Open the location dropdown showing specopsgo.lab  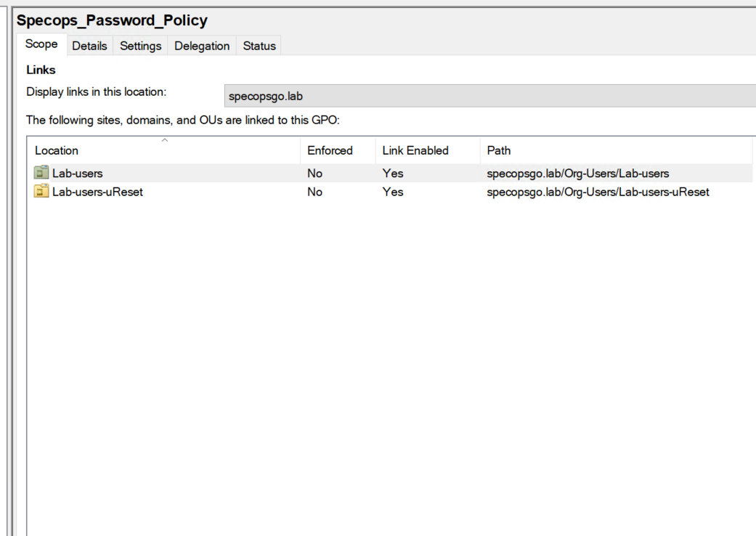point(490,96)
